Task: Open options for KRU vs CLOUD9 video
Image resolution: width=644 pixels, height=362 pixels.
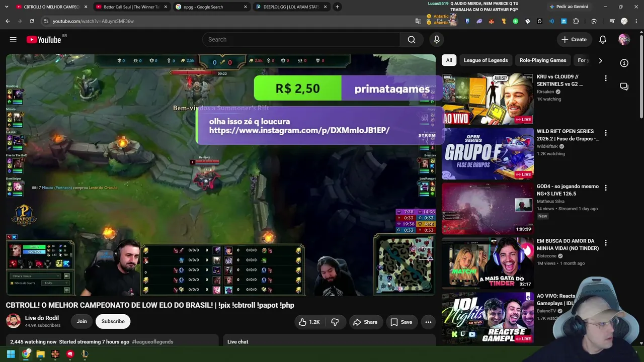Action: (606, 78)
